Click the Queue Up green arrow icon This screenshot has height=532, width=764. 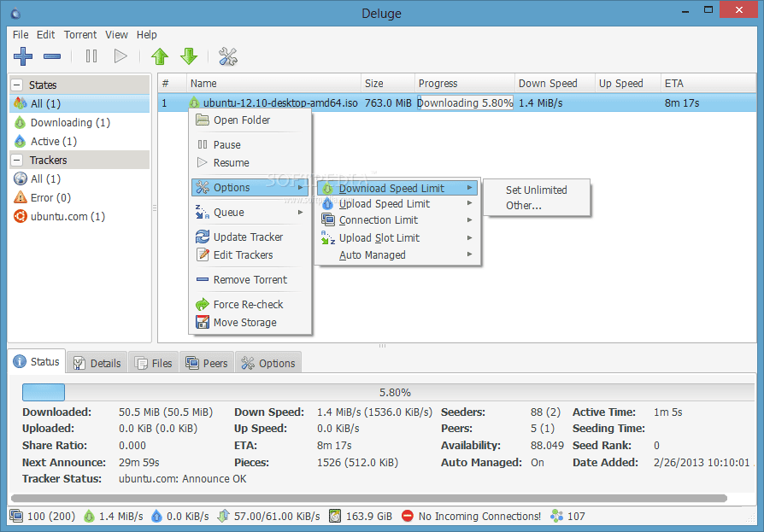coord(160,56)
